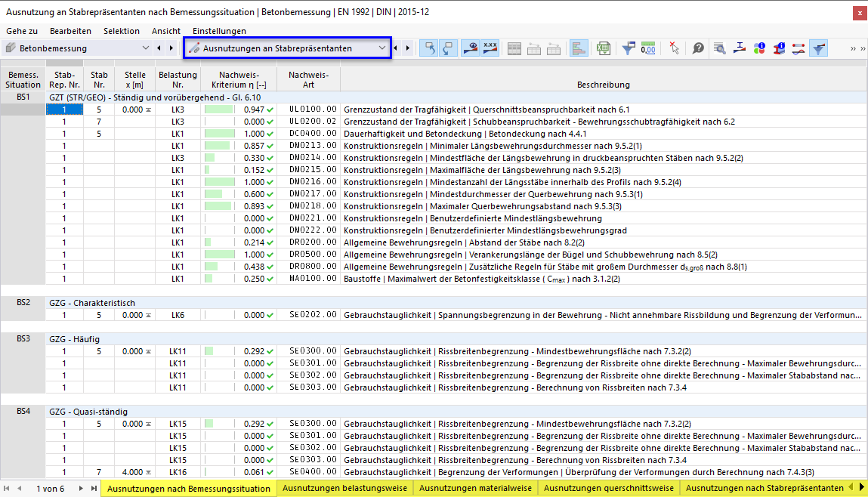The height and width of the screenshot is (497, 868).
Task: Click the green utilization bar in DM0213.00 row
Action: [218, 146]
